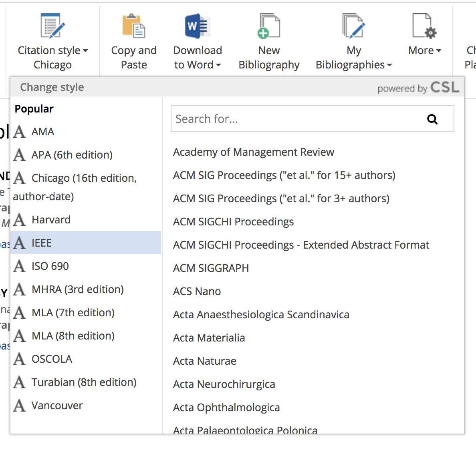
Task: Click the A icon beside APA
Action: [19, 155]
